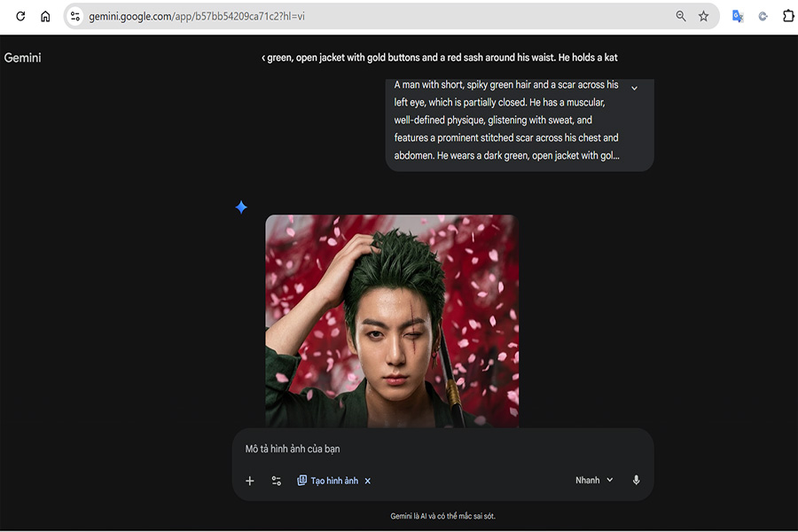The image size is (798, 532).
Task: Go to the browser home page icon
Action: (x=45, y=16)
